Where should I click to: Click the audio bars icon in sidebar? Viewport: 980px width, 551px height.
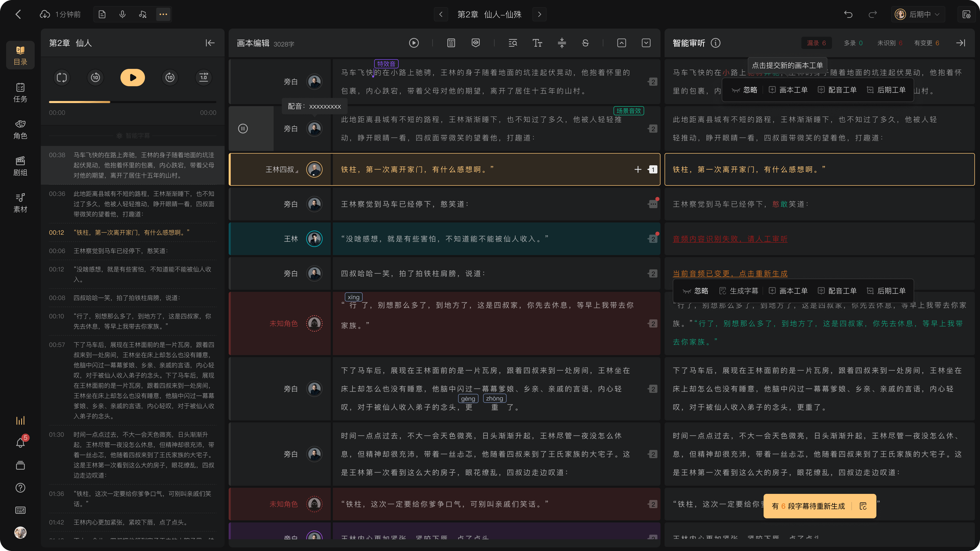[x=20, y=421]
